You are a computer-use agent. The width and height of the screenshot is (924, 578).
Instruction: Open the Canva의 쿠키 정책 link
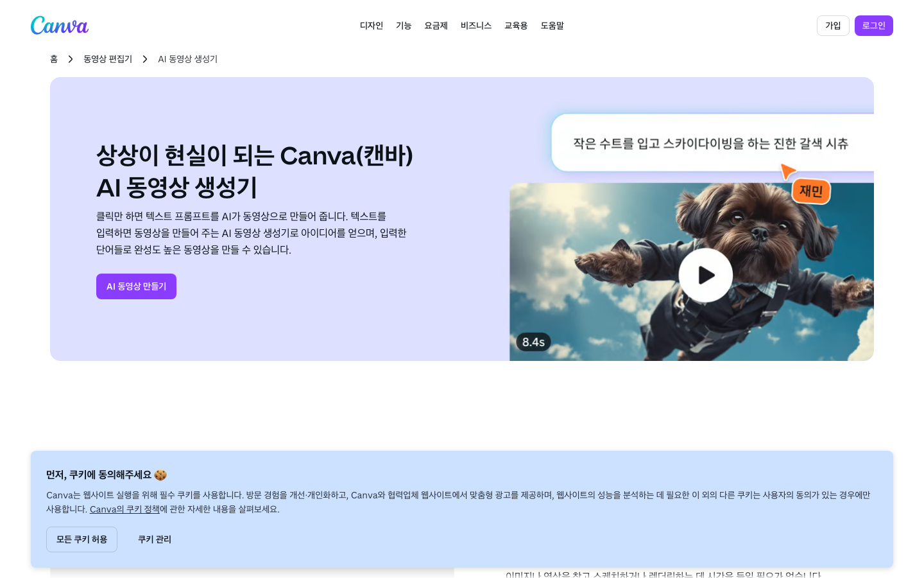click(x=124, y=509)
